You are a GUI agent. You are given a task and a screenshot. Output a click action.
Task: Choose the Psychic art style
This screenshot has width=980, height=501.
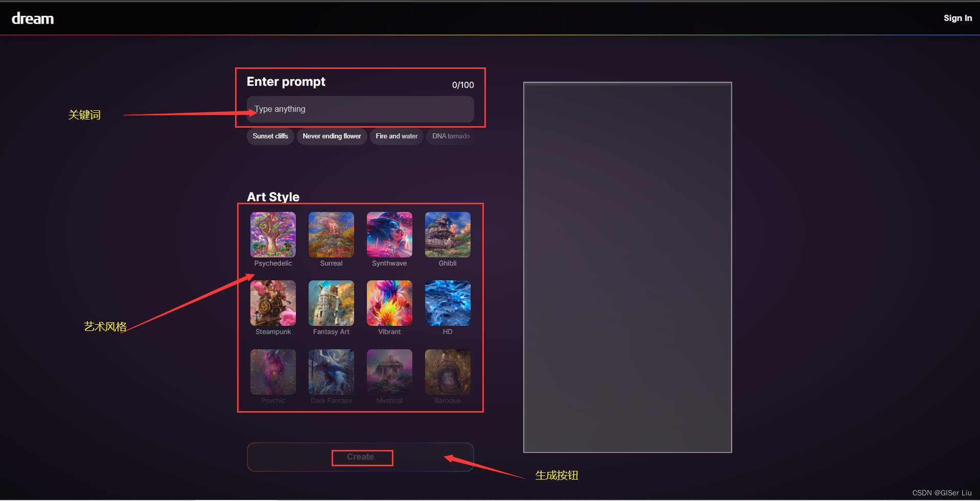point(273,372)
